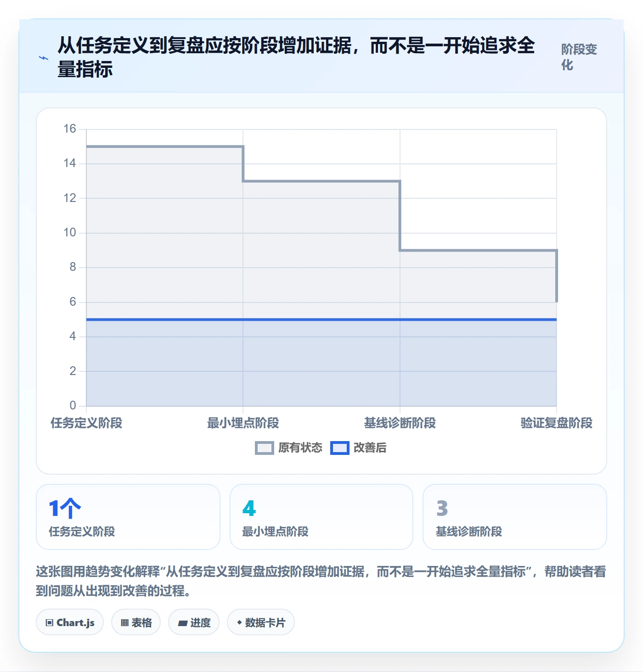This screenshot has height=672, width=643.
Task: Click the 数据卡片 tag
Action: [261, 622]
